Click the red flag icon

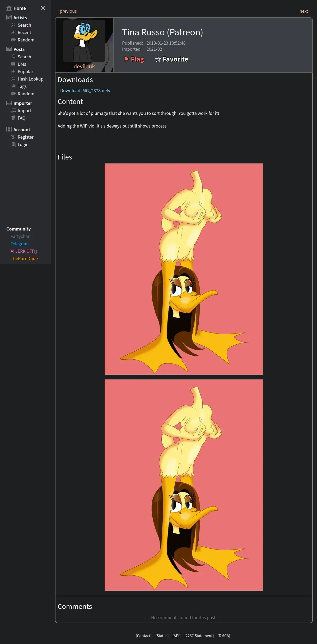point(127,59)
